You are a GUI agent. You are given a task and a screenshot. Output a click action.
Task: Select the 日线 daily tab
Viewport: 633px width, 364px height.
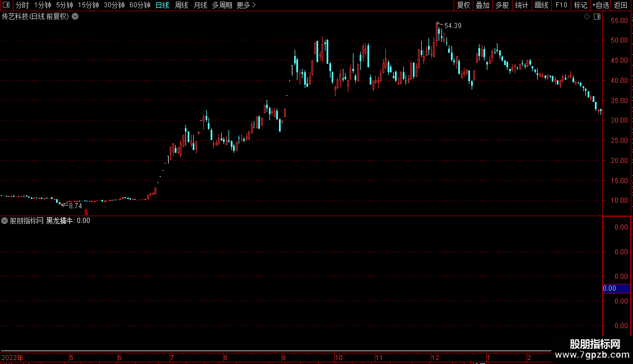click(x=162, y=5)
